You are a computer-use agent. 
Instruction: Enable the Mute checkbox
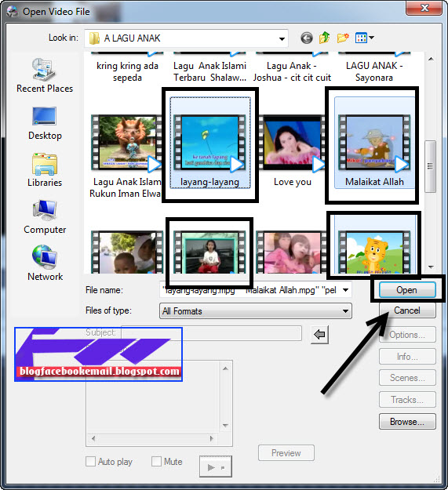tap(156, 462)
